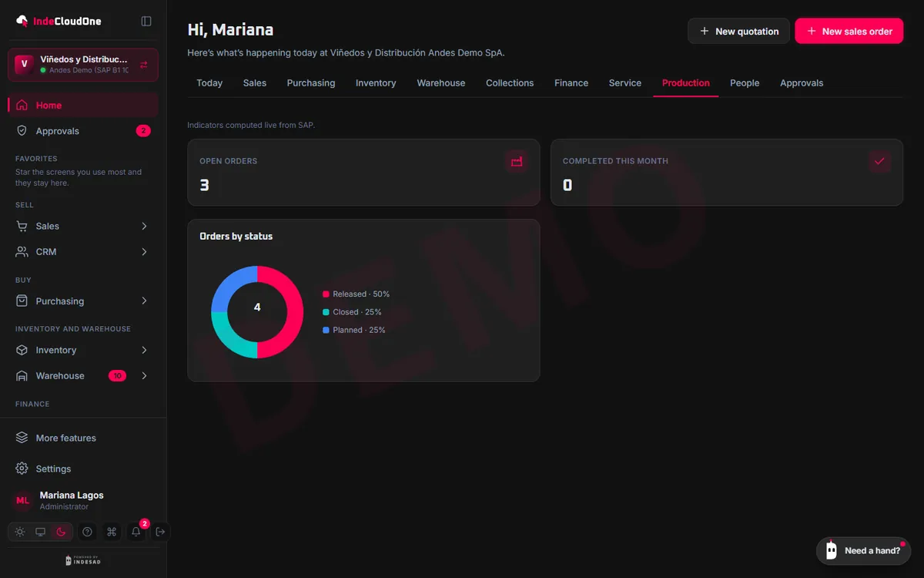Click the Sales cart icon
Image resolution: width=924 pixels, height=578 pixels.
pyautogui.click(x=22, y=226)
